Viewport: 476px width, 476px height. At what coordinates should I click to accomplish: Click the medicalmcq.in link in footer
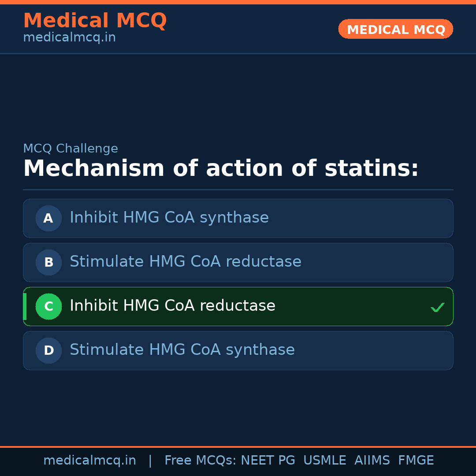tap(89, 461)
